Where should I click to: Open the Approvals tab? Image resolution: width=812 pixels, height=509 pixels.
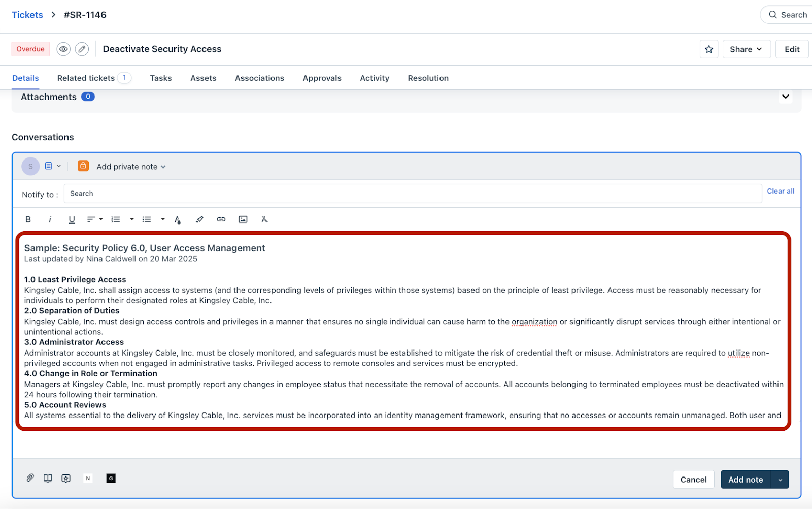[x=322, y=78]
